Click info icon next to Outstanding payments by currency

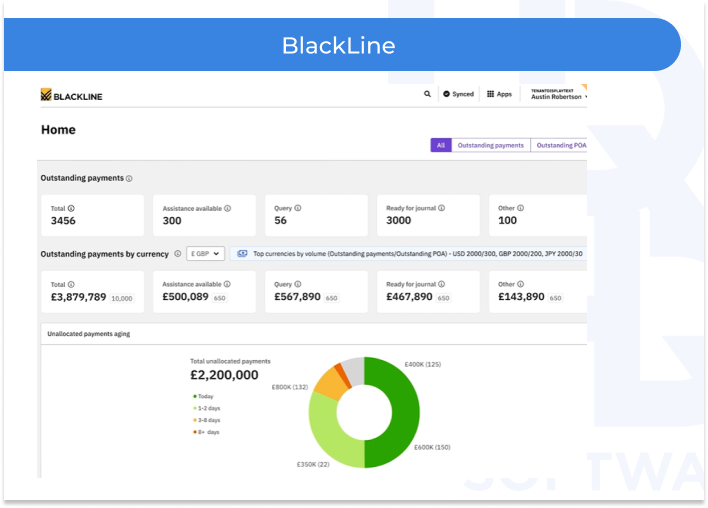(x=177, y=254)
